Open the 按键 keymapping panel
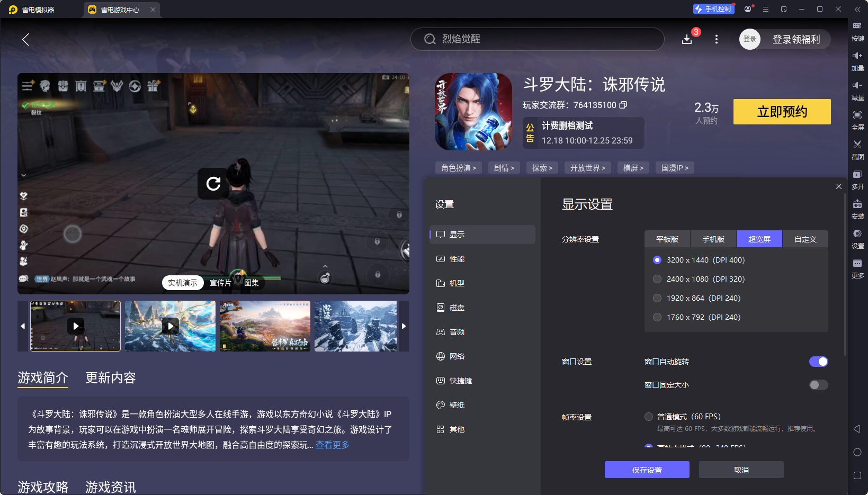 (x=857, y=31)
